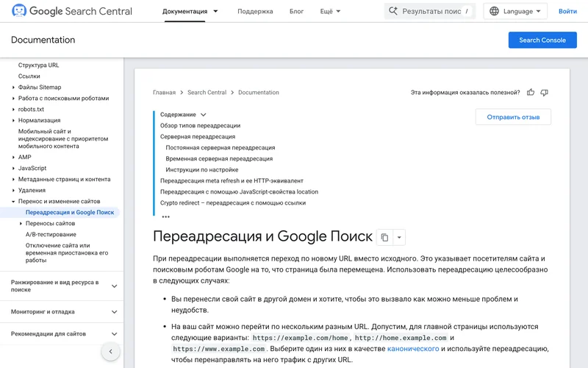Jump to Переадресация meta refresh section
Screen dimensions: 588x368
coord(232,180)
